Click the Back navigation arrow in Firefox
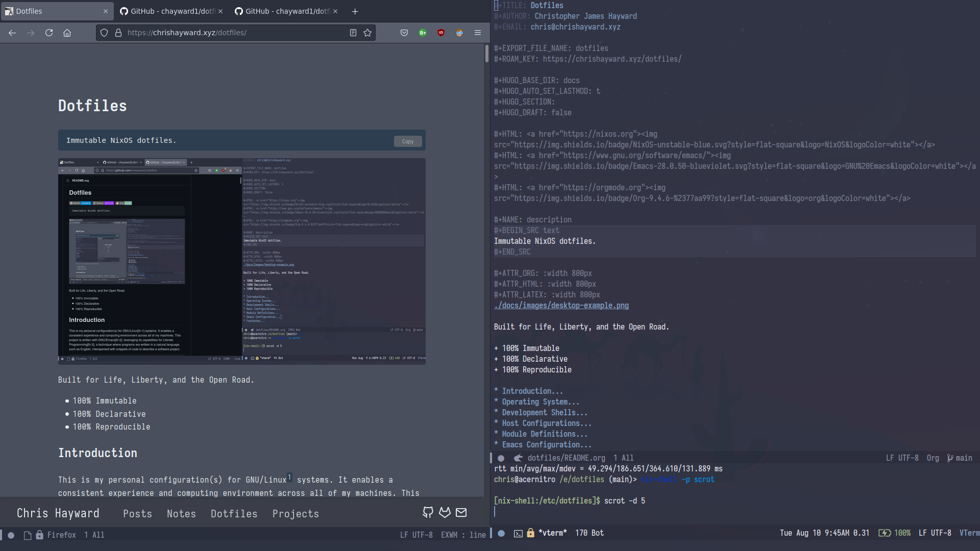Viewport: 980px width, 551px height. 12,32
